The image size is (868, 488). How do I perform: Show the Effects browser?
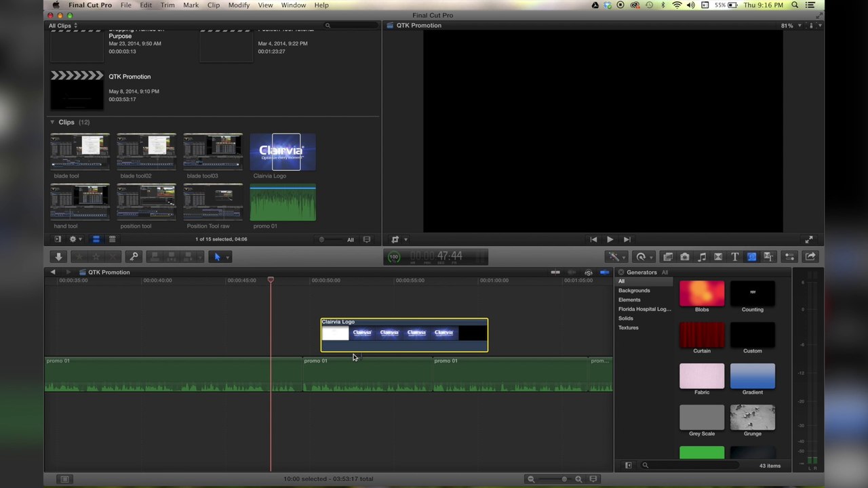[x=668, y=257]
